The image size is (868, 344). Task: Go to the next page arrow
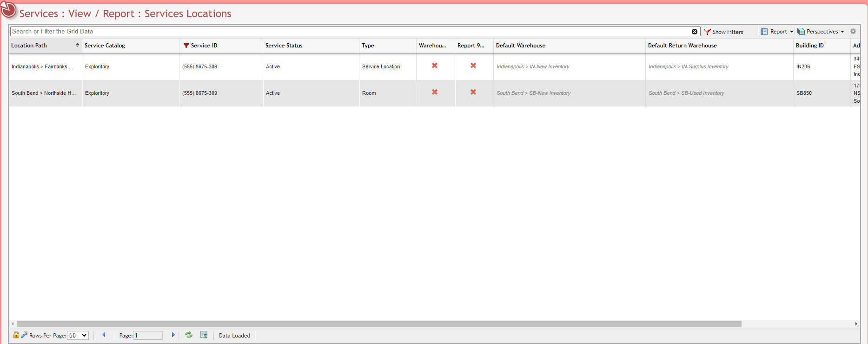click(173, 335)
